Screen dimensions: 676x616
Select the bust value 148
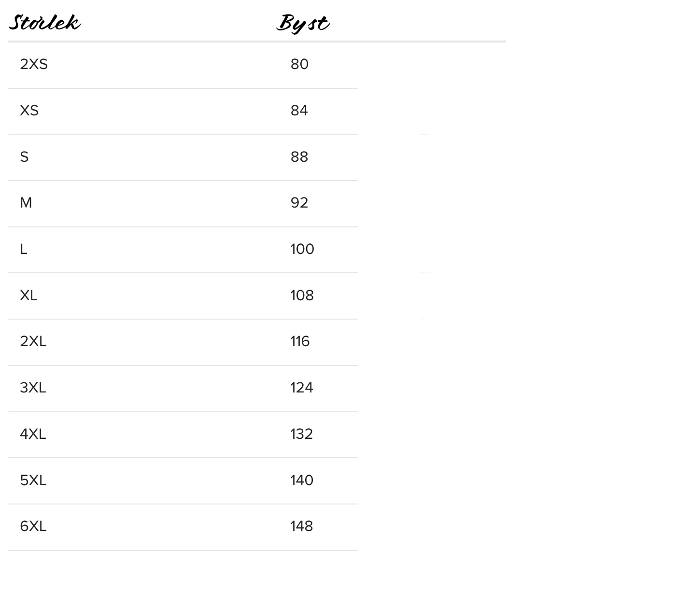[301, 526]
